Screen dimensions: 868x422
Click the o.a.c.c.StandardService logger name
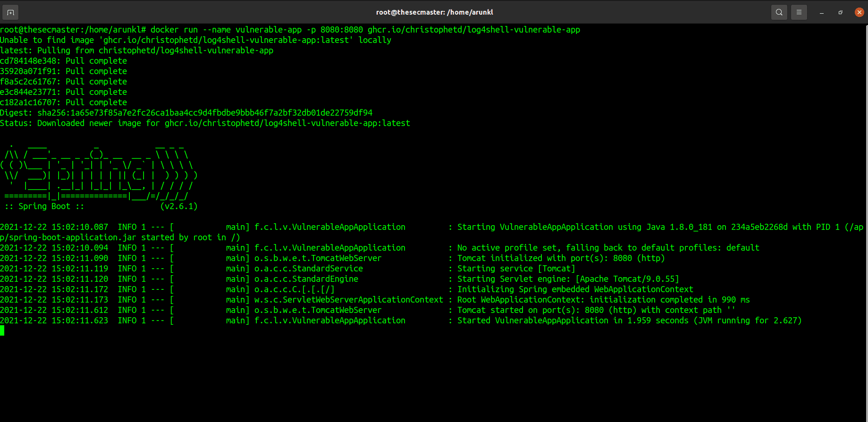[309, 269]
